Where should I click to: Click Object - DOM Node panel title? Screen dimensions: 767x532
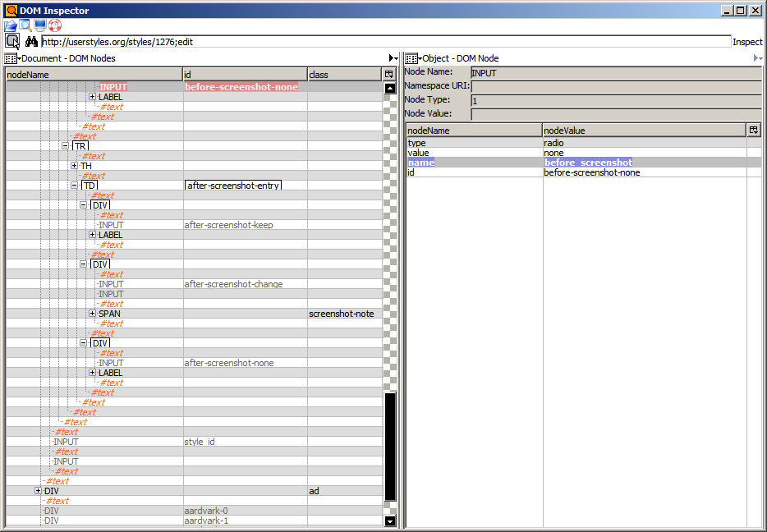click(461, 58)
